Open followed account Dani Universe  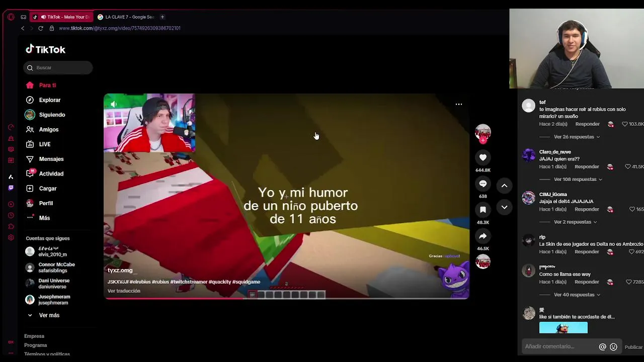pyautogui.click(x=48, y=284)
